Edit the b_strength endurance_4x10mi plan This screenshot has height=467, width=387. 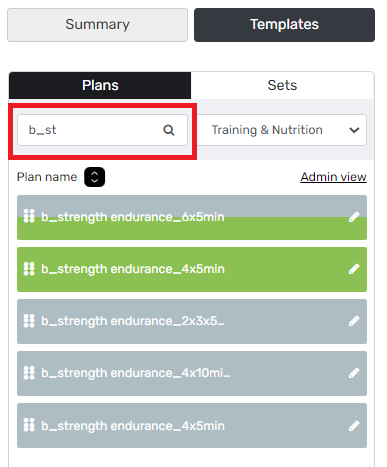coord(354,373)
